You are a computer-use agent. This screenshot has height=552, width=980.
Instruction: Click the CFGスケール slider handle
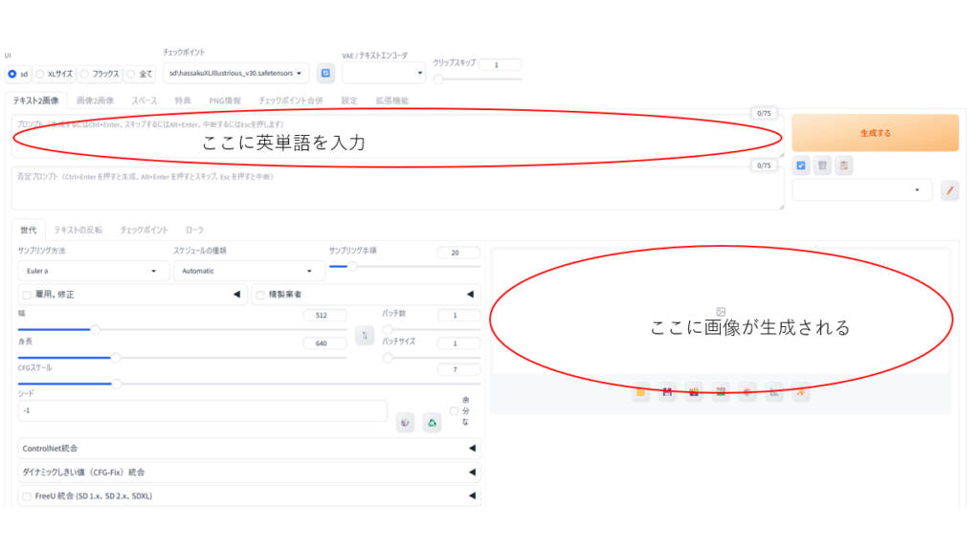116,384
